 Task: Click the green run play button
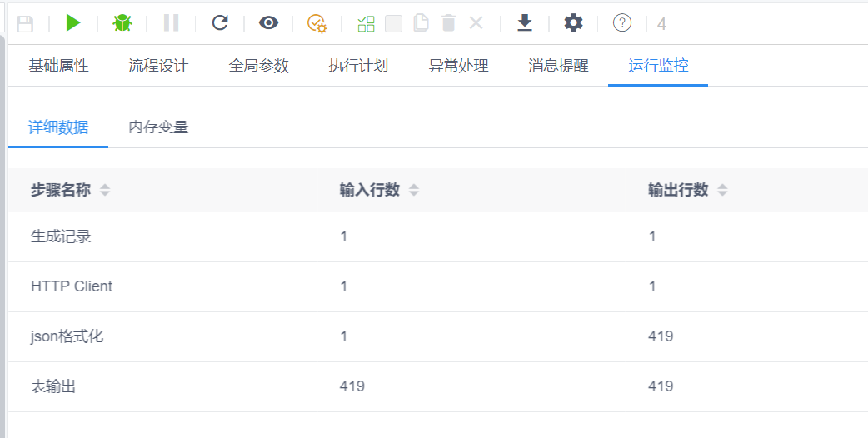(x=73, y=22)
